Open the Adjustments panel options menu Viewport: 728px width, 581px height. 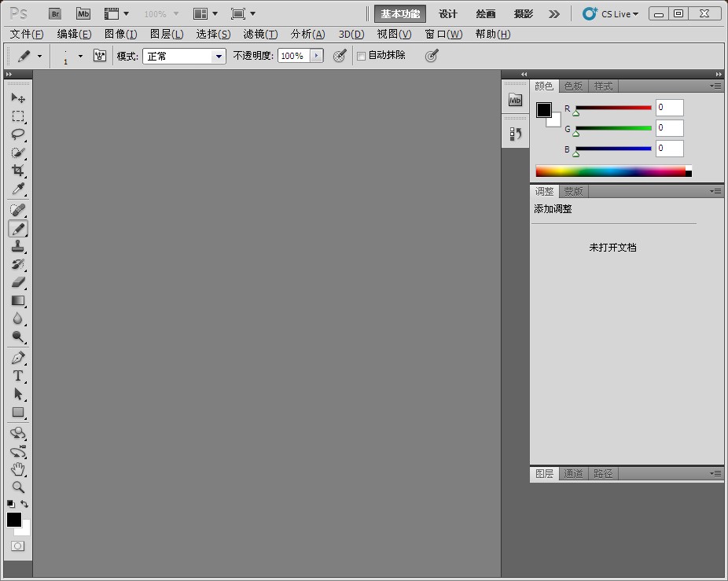(x=715, y=191)
